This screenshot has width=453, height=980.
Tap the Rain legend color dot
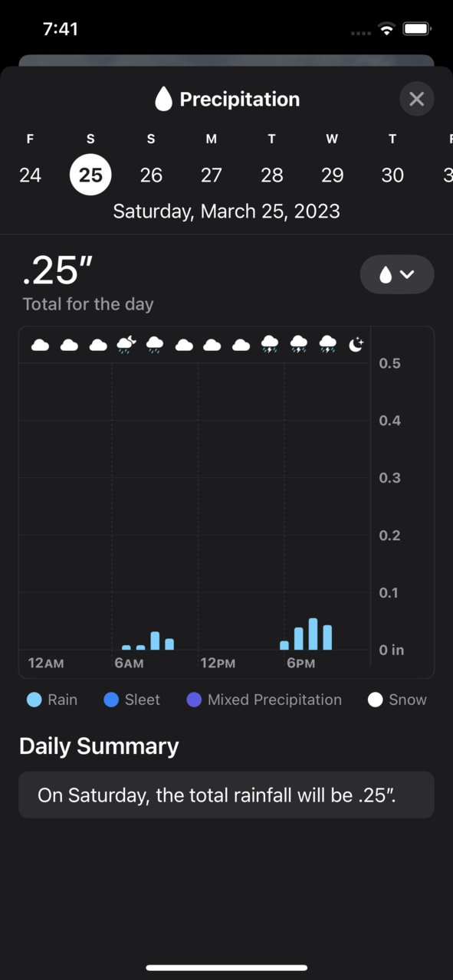pos(34,700)
